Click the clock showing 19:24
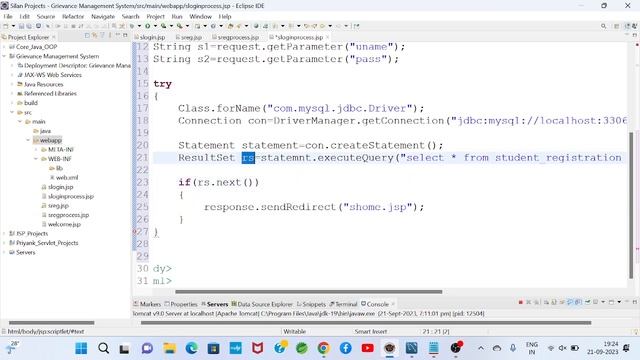Viewport: 640px width, 360px height. pyautogui.click(x=603, y=348)
